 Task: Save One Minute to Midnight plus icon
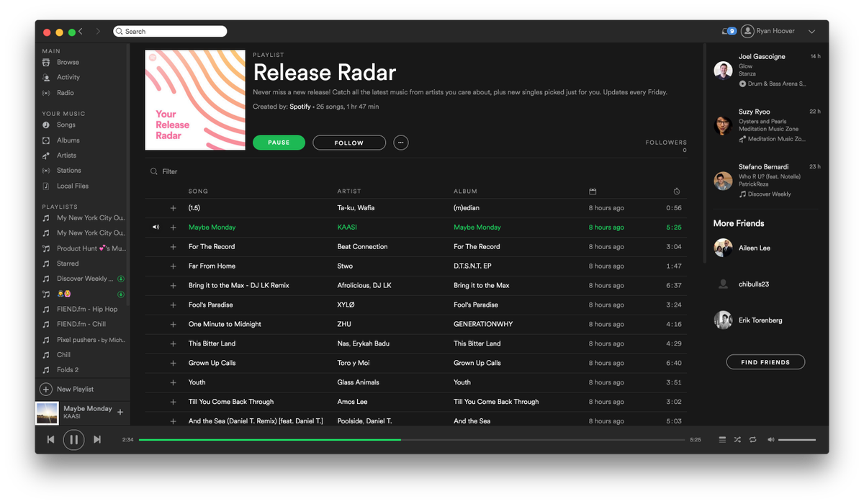pos(173,325)
